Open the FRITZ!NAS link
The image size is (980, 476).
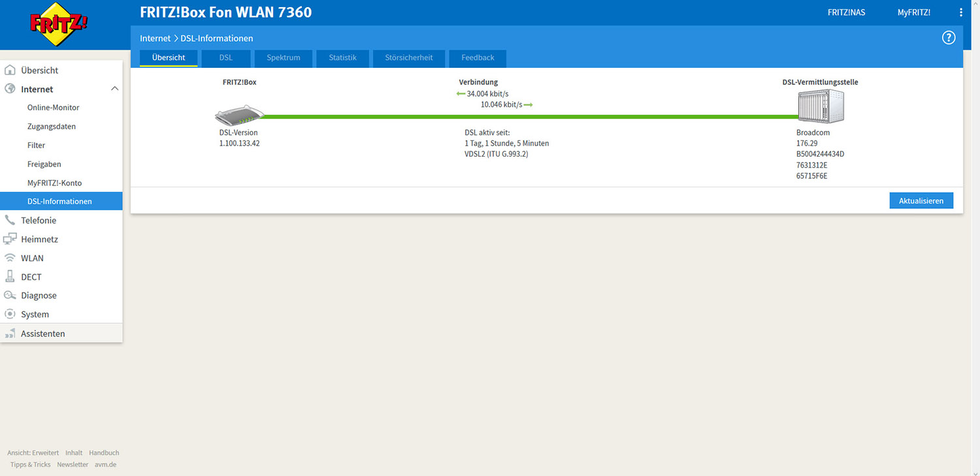(x=846, y=12)
